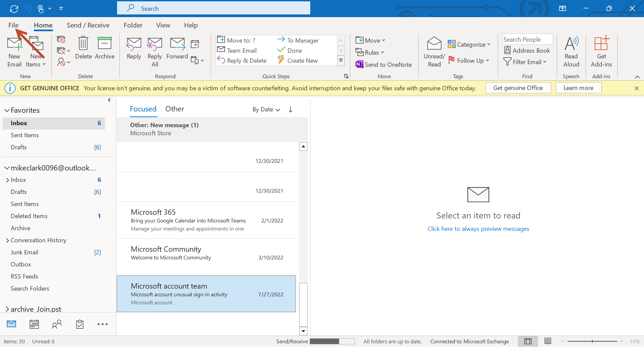Click Get Add-ins icon

pyautogui.click(x=601, y=51)
